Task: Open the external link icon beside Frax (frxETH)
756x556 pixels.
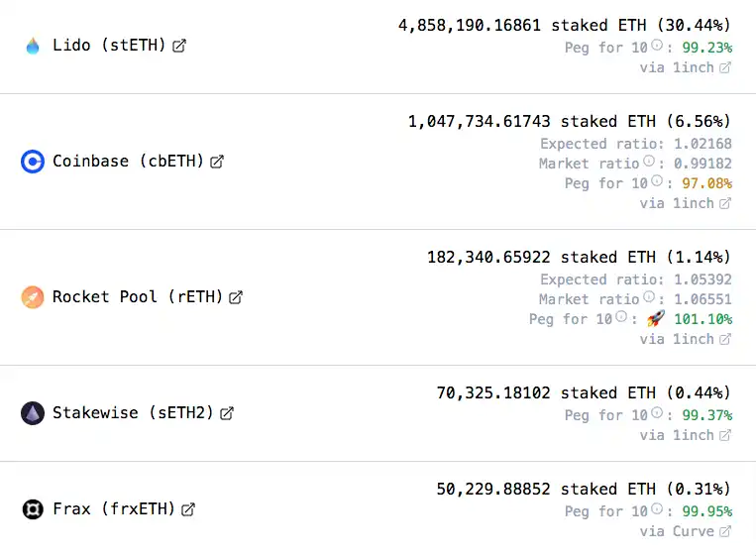Action: pyautogui.click(x=188, y=509)
